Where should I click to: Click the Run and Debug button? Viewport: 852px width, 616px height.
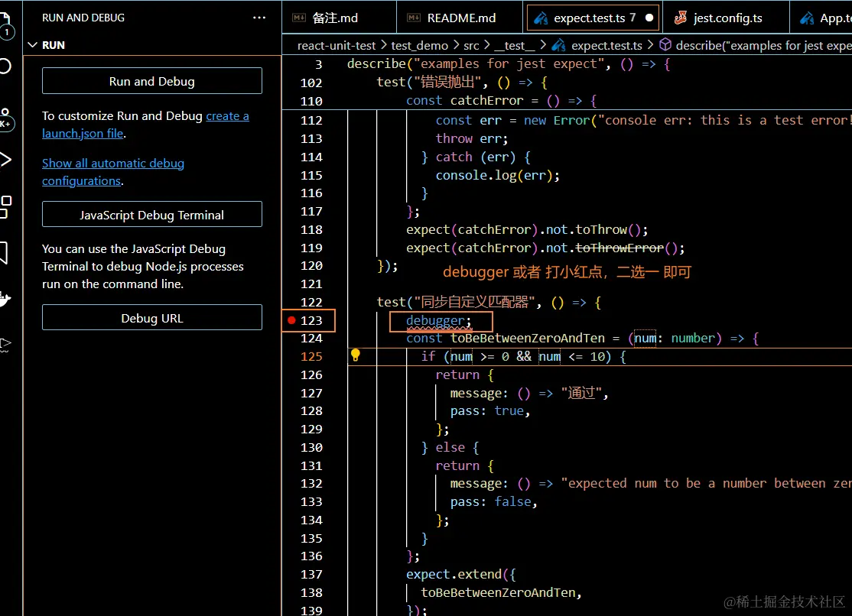pyautogui.click(x=152, y=82)
